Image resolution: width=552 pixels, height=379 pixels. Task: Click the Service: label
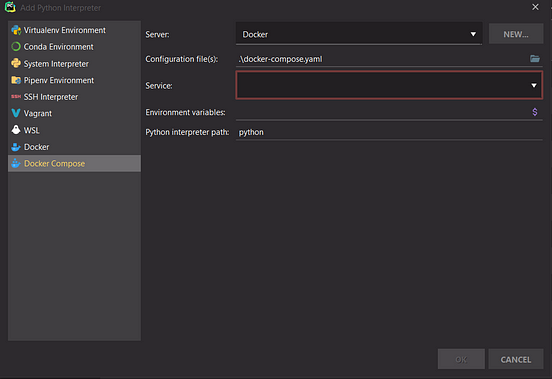tap(159, 86)
